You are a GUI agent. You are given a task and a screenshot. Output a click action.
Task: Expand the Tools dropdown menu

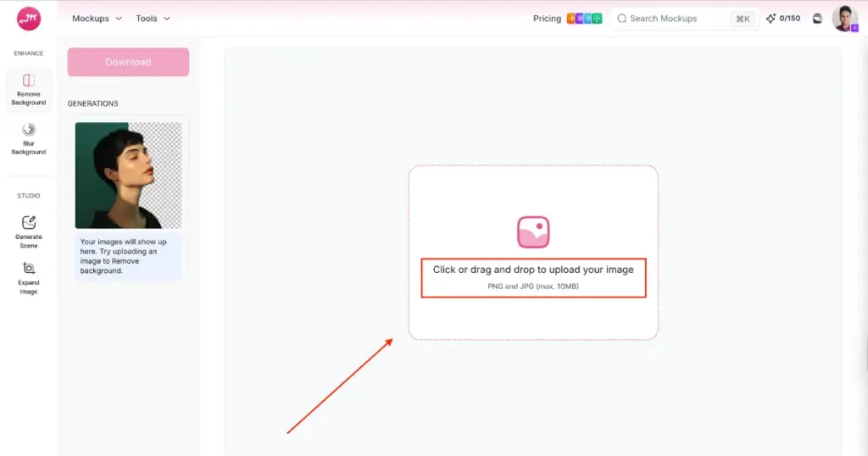coord(153,19)
